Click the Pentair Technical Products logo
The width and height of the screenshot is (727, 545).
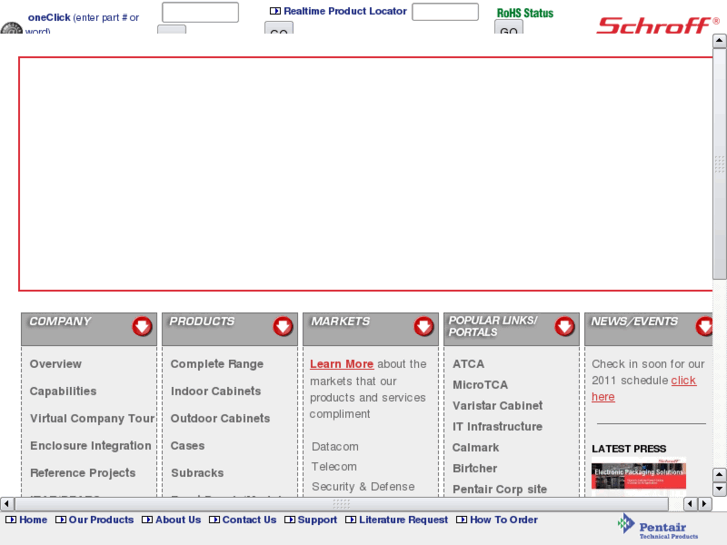point(658,526)
